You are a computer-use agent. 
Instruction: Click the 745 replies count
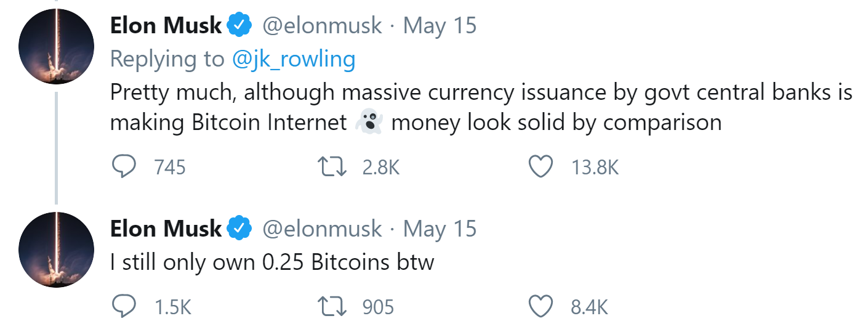pyautogui.click(x=171, y=168)
